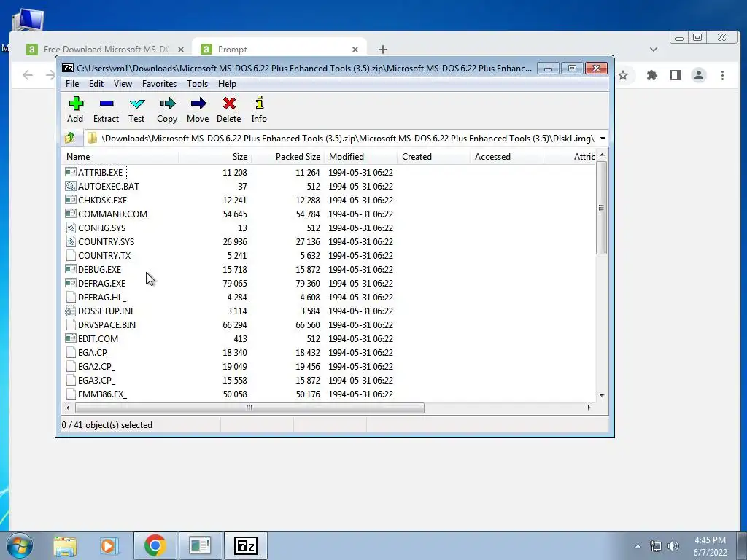The image size is (747, 560).
Task: Open Chrome tab search chevron
Action: click(654, 50)
